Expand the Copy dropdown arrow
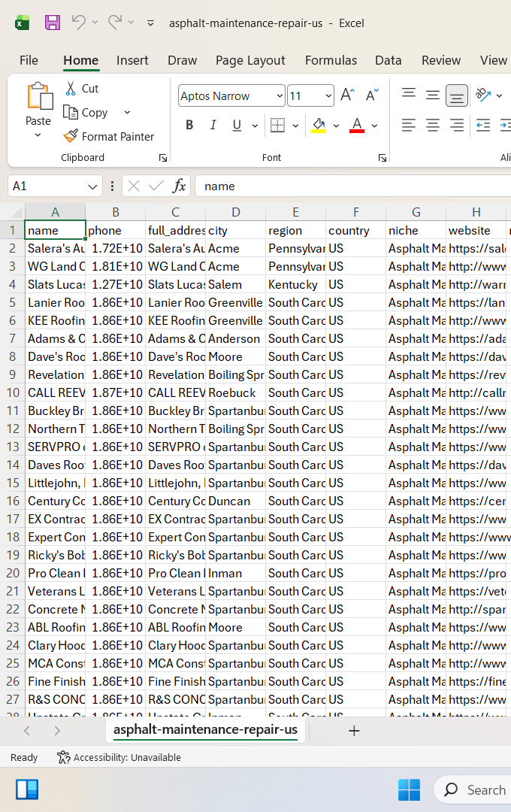Screen dimensions: 511x812 (x=127, y=112)
